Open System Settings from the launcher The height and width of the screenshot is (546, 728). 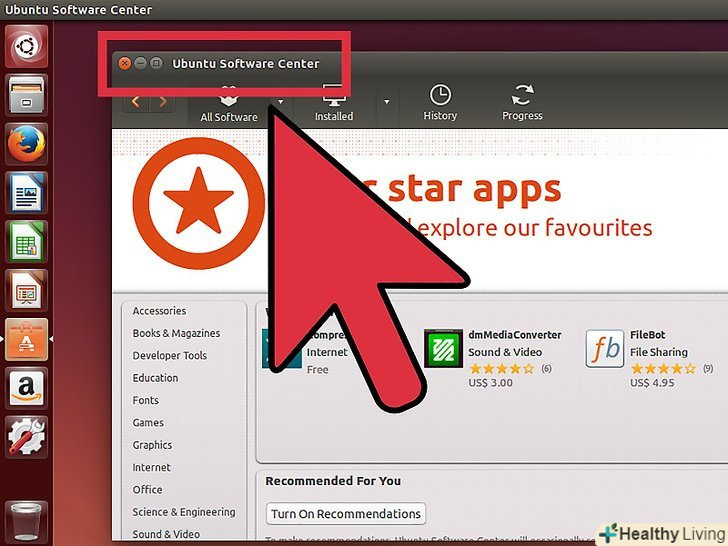[26, 437]
